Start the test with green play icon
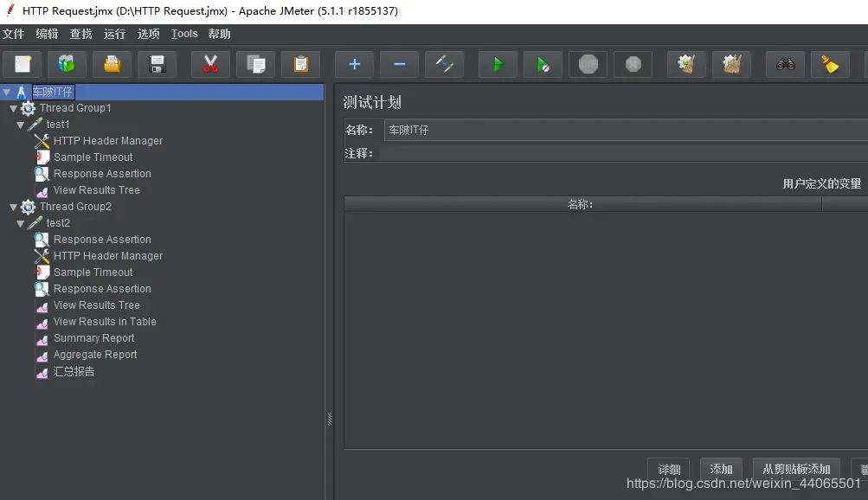 [x=498, y=64]
